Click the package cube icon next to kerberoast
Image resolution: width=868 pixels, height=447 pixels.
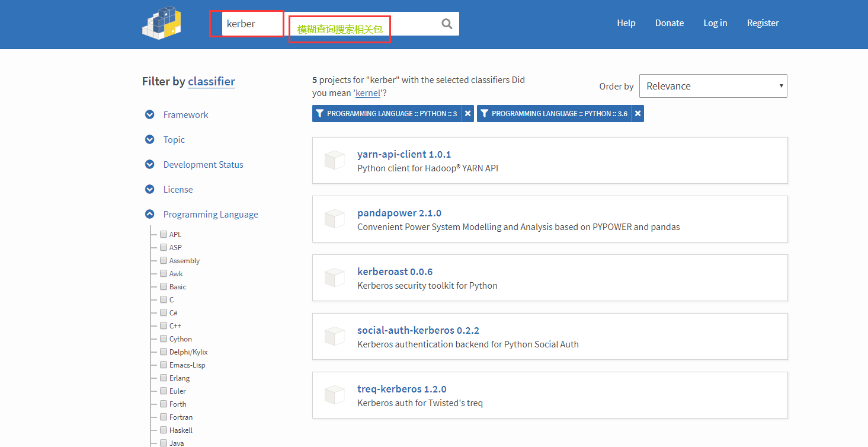pyautogui.click(x=335, y=277)
